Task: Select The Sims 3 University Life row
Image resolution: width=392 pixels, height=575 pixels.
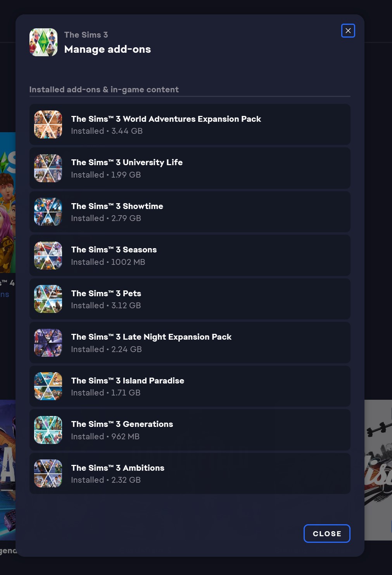Action: coord(190,168)
